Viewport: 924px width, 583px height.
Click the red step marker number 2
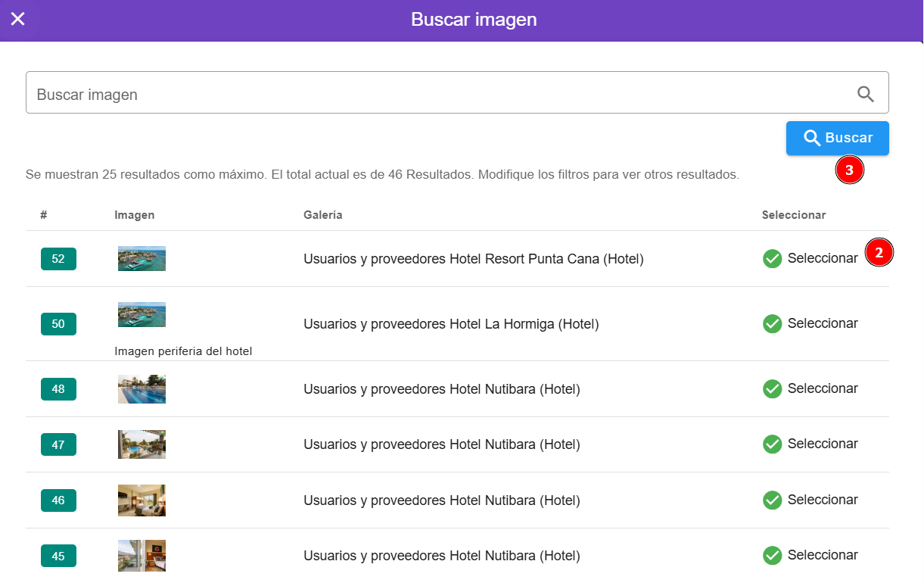(879, 253)
